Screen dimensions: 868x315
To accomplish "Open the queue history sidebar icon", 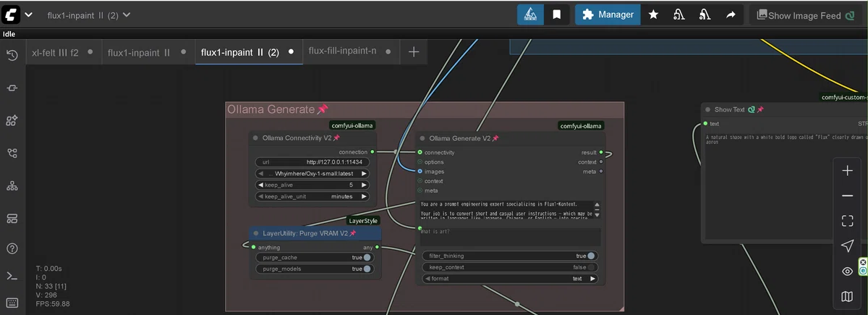I will (x=12, y=55).
